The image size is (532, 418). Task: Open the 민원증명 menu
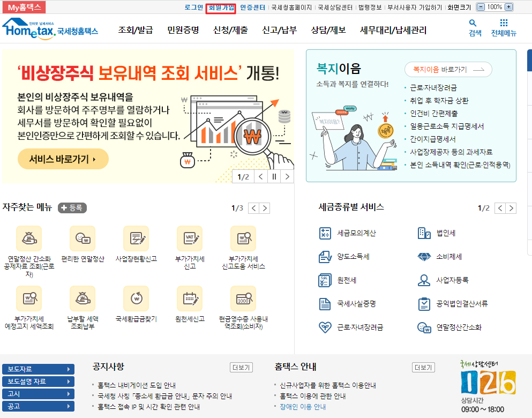(183, 30)
